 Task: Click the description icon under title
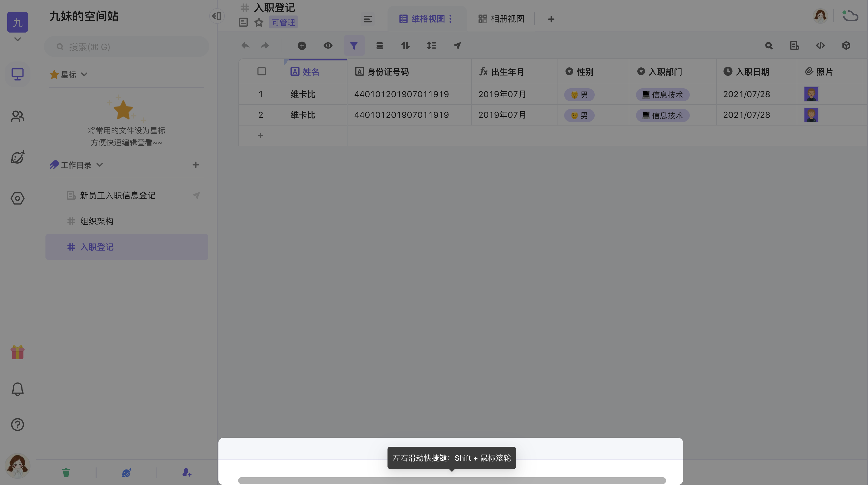click(243, 22)
